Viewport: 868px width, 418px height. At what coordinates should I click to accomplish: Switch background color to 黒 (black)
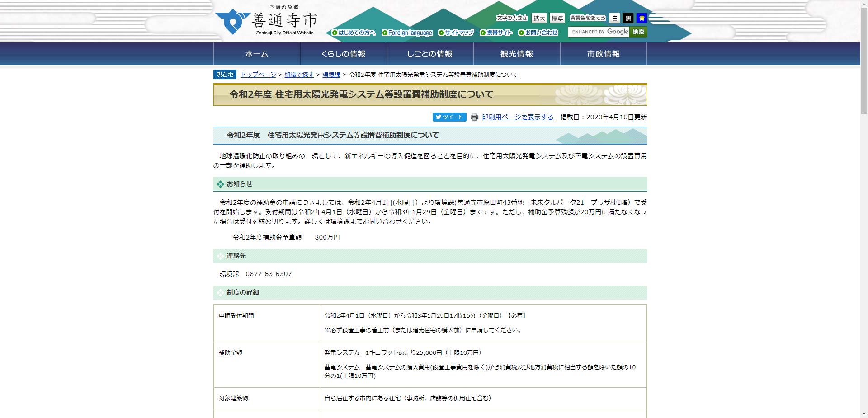(x=627, y=18)
